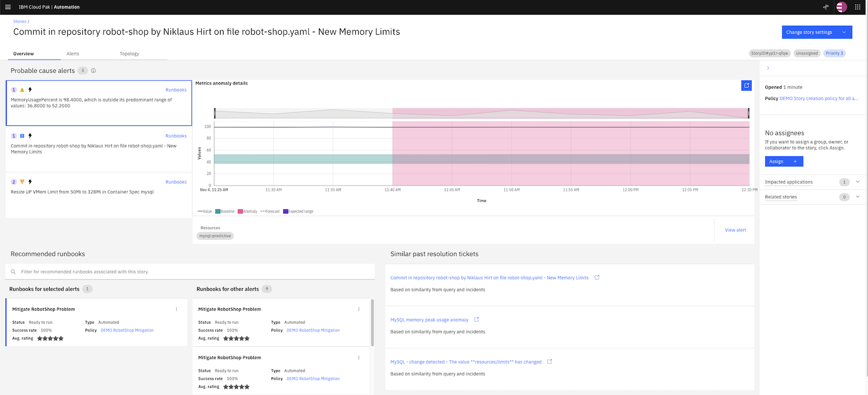Switch to the Alerts tab
This screenshot has height=395, width=868.
pos(73,54)
